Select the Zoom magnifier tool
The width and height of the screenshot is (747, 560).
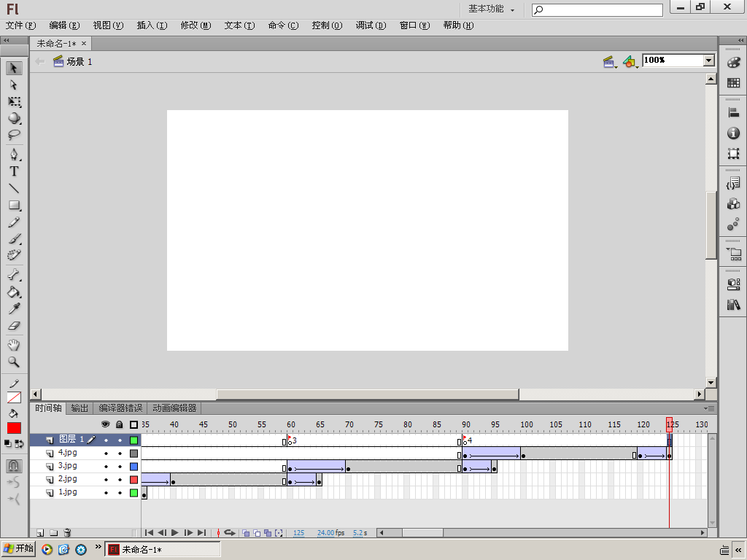[x=14, y=362]
